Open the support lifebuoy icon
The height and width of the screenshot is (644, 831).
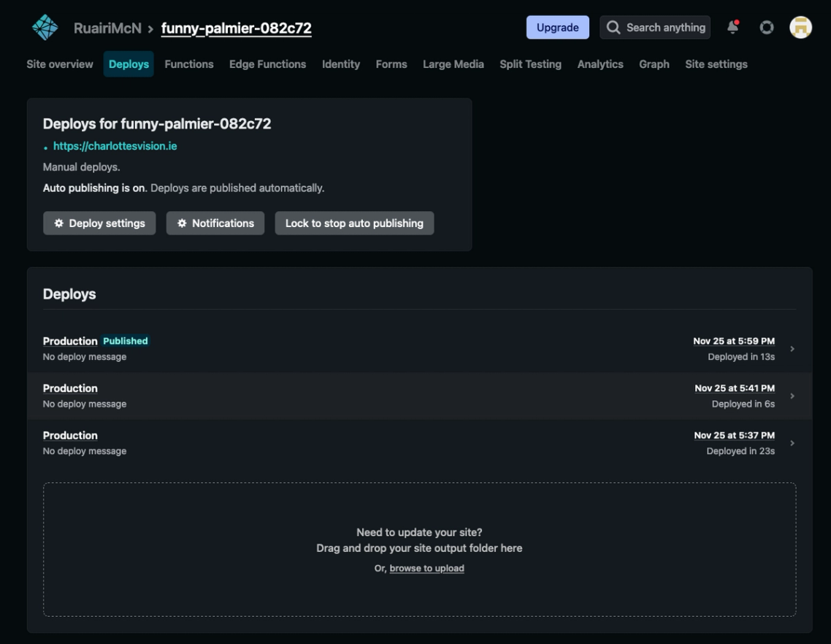[766, 28]
